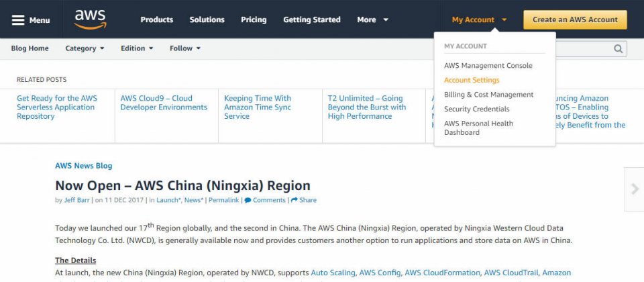Open Billing & Cost Management
Screen dimensions: 644x282
[x=489, y=95]
